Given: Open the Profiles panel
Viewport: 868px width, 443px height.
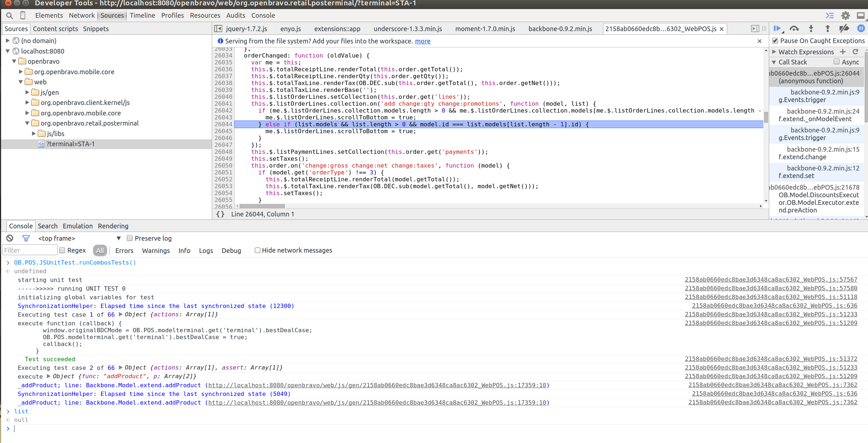Looking at the screenshot, I should pyautogui.click(x=172, y=16).
